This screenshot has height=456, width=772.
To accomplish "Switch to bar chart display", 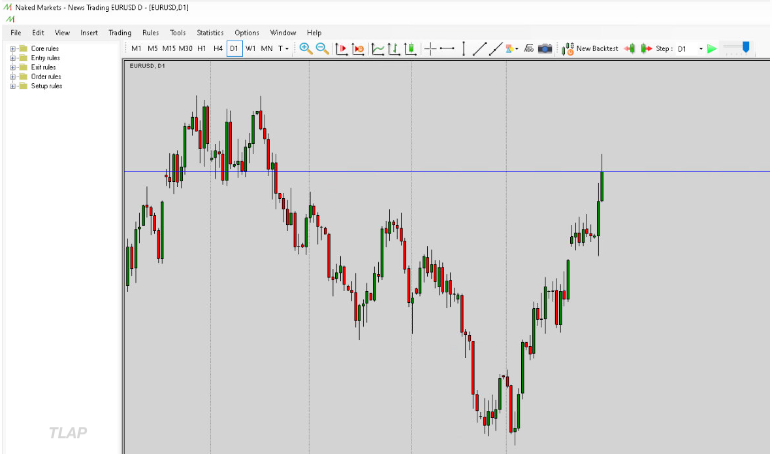I will (394, 49).
